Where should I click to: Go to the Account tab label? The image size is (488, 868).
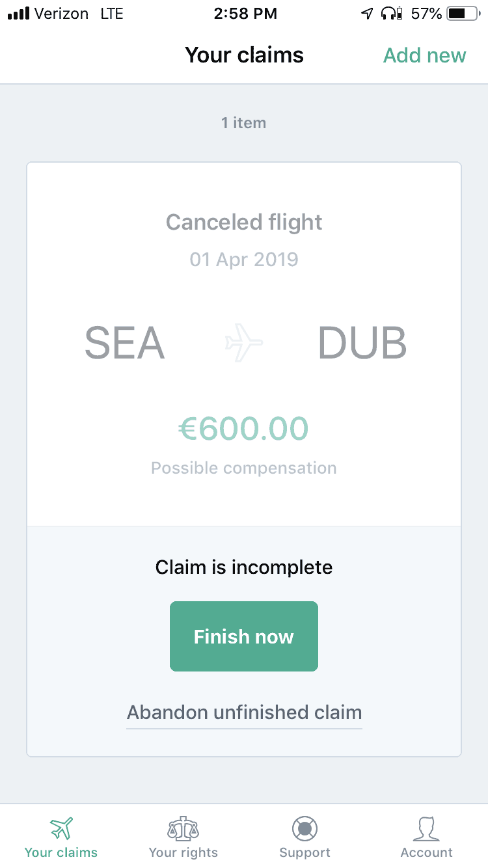pos(426,852)
